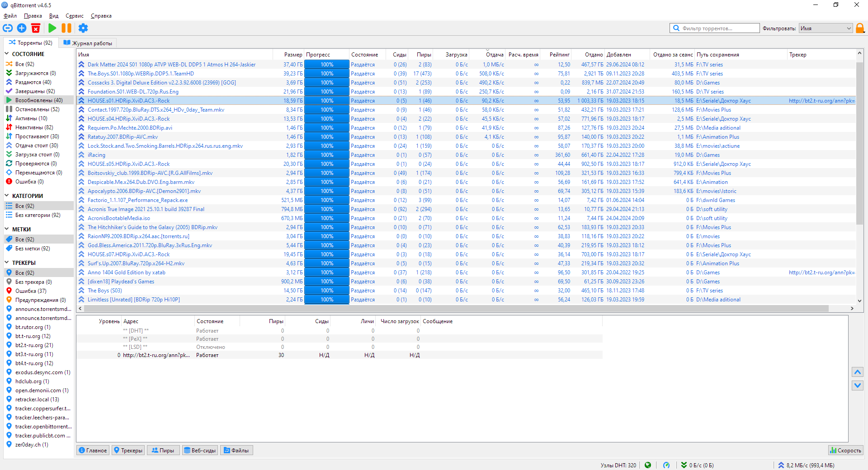The image size is (868, 470).
Task: Click the progress bar of iRacing torrent
Action: [x=327, y=155]
